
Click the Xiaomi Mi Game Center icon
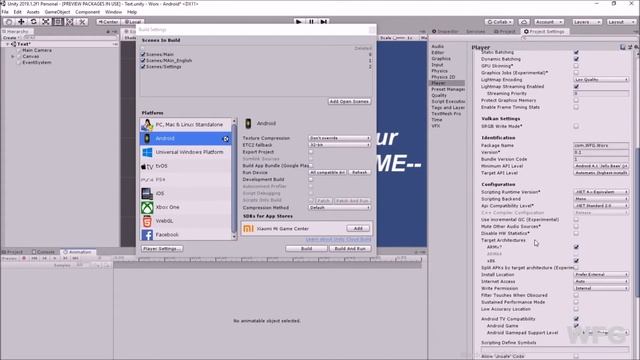coord(248,229)
